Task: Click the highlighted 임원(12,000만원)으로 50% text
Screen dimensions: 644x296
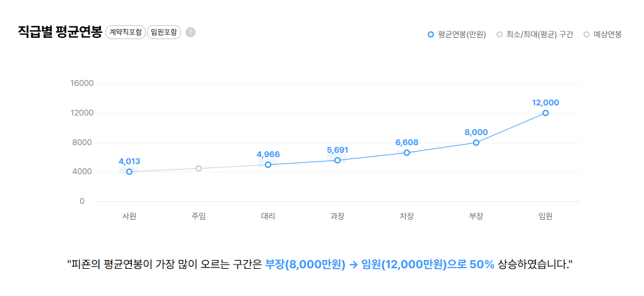Action: 428,264
